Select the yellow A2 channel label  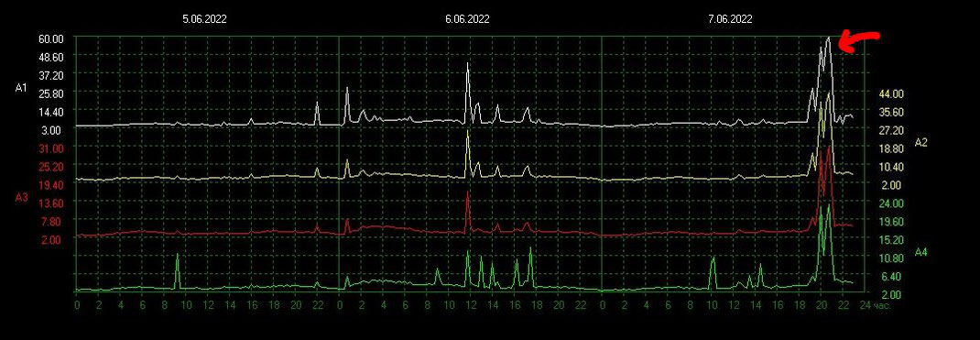920,142
